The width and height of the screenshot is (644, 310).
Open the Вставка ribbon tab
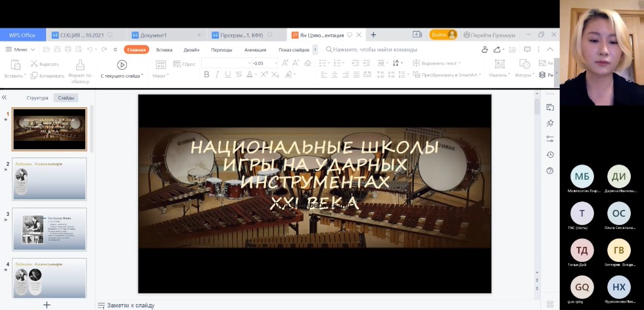(164, 49)
